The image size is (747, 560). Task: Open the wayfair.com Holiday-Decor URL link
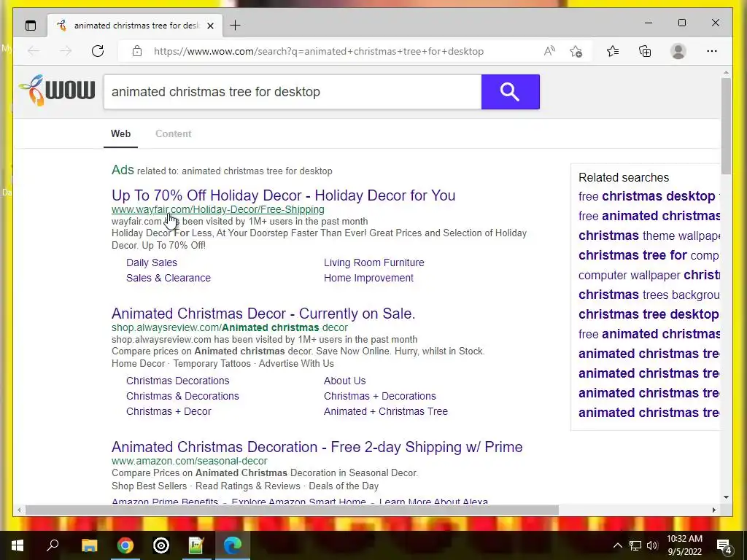point(217,209)
